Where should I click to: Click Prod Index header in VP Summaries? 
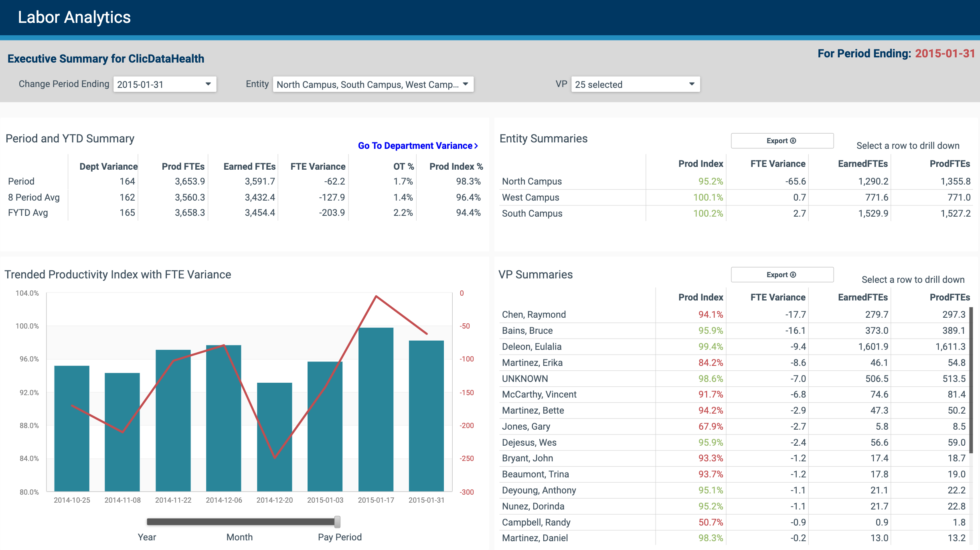pos(701,297)
